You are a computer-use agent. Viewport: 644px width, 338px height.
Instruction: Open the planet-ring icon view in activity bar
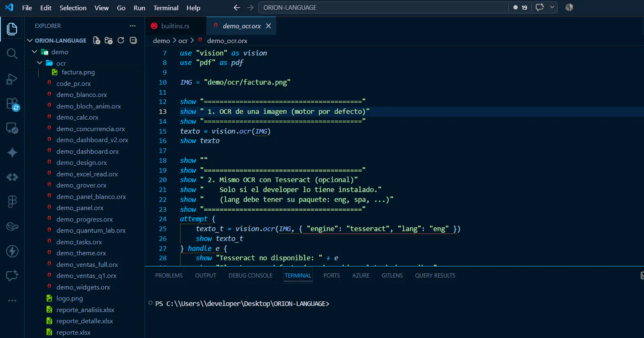pyautogui.click(x=12, y=226)
